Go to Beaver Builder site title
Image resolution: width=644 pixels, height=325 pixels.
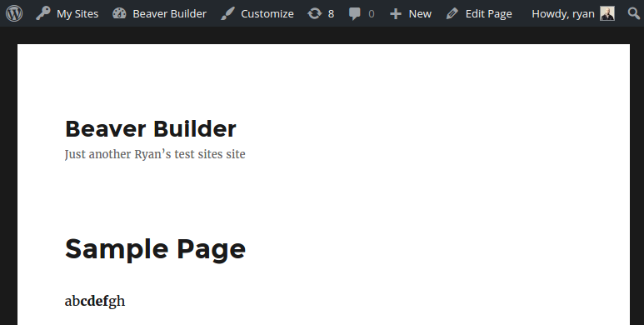click(x=151, y=128)
